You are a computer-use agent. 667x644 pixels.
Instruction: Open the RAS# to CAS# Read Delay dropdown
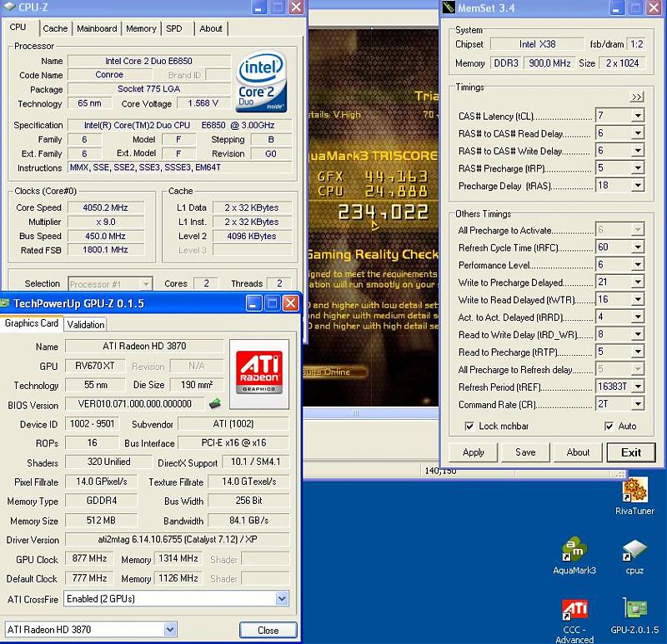point(637,133)
